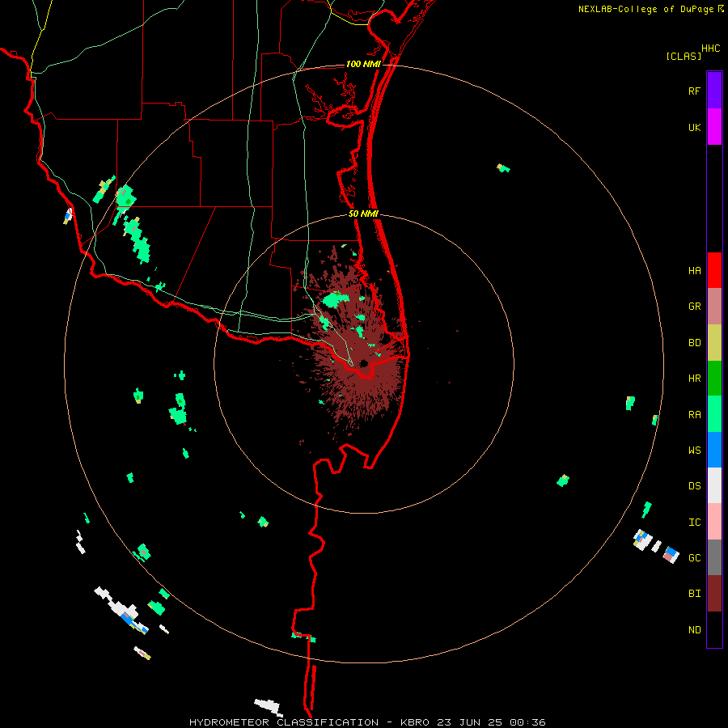Image resolution: width=728 pixels, height=728 pixels.
Task: Click the "HR" legend label
Action: 694,379
